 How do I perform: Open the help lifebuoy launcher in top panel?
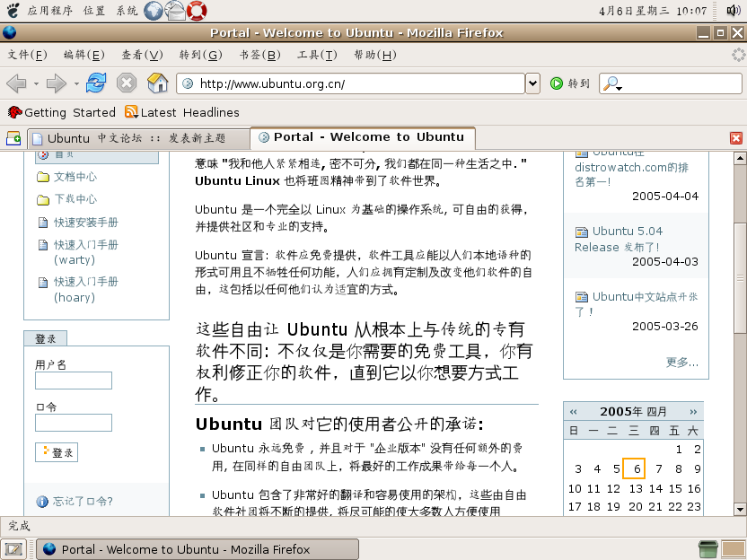(197, 11)
